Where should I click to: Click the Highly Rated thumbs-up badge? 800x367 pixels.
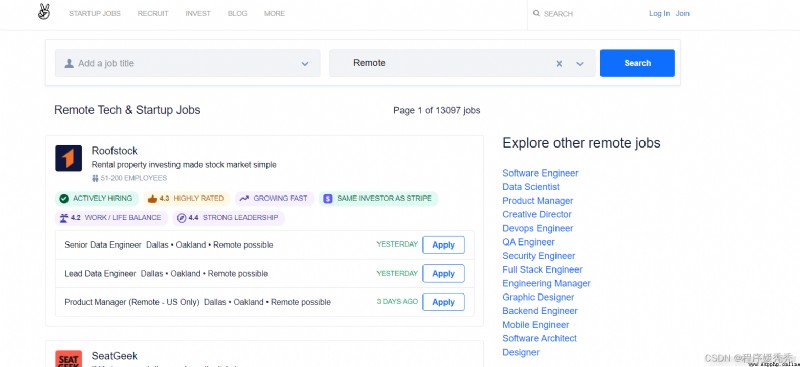pyautogui.click(x=186, y=198)
